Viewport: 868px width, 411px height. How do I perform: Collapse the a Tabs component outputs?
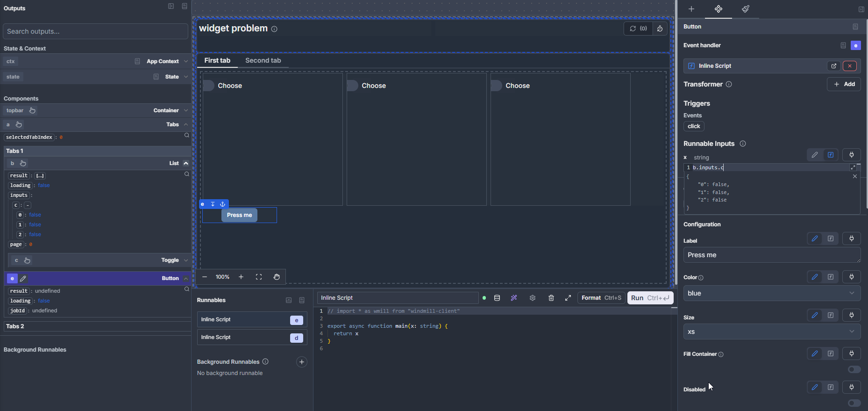(186, 124)
